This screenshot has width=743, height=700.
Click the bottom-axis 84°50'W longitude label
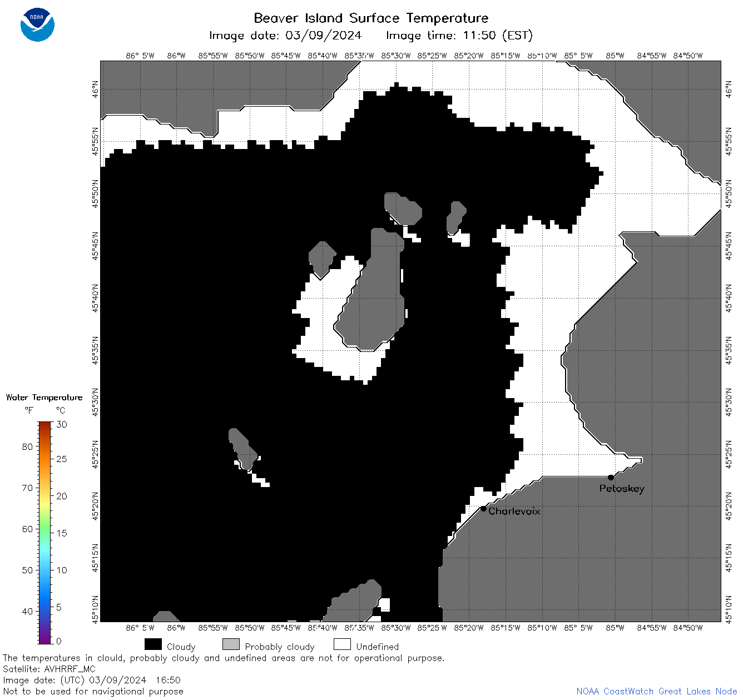tap(688, 628)
